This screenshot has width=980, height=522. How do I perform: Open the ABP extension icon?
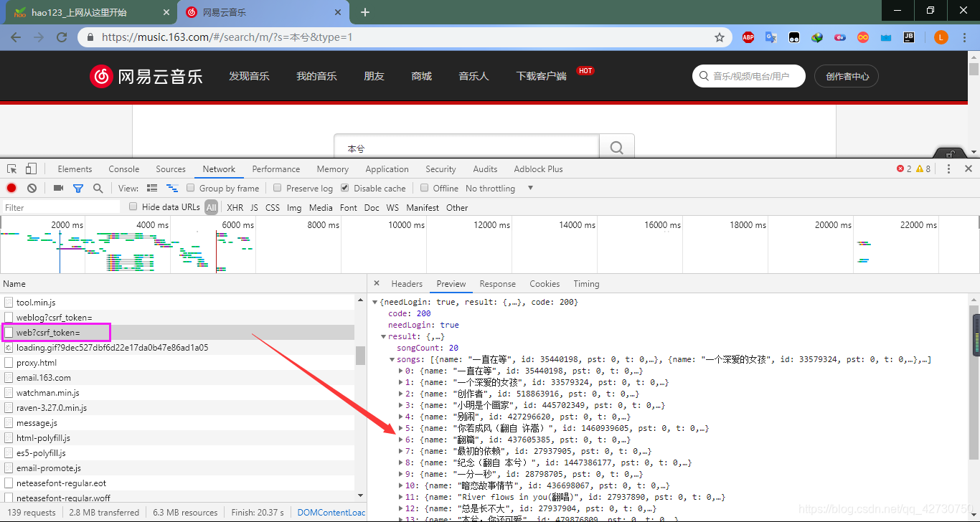748,37
